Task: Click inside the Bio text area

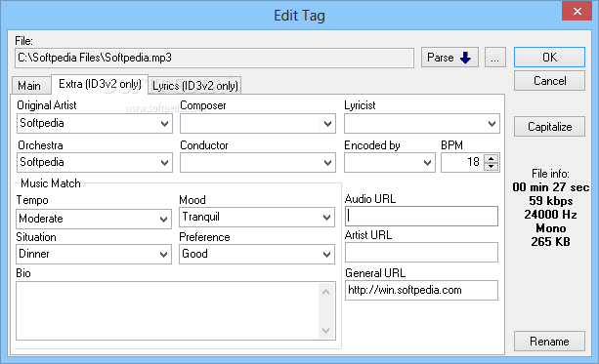Action: click(x=167, y=310)
